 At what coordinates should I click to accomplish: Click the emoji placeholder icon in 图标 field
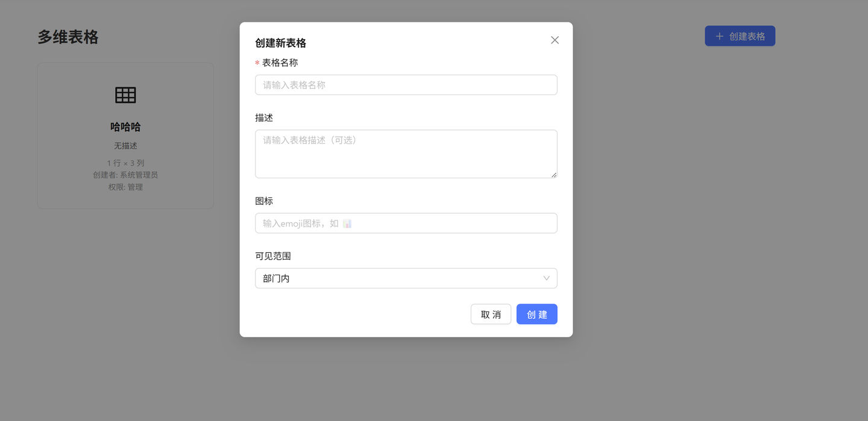coord(347,223)
